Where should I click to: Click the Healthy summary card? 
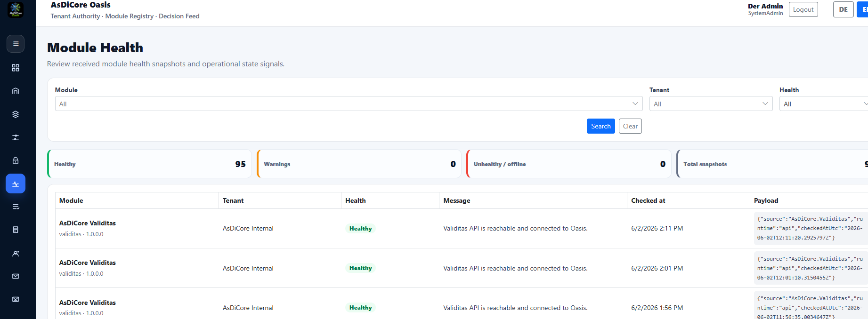tap(149, 164)
